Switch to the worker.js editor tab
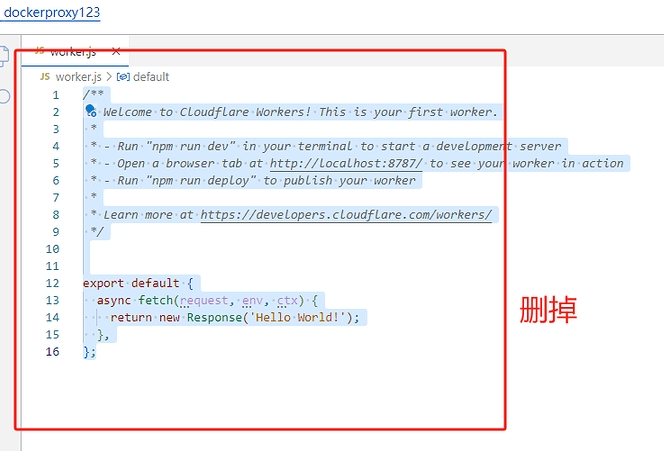Viewport: 664px width, 451px height. [70, 50]
